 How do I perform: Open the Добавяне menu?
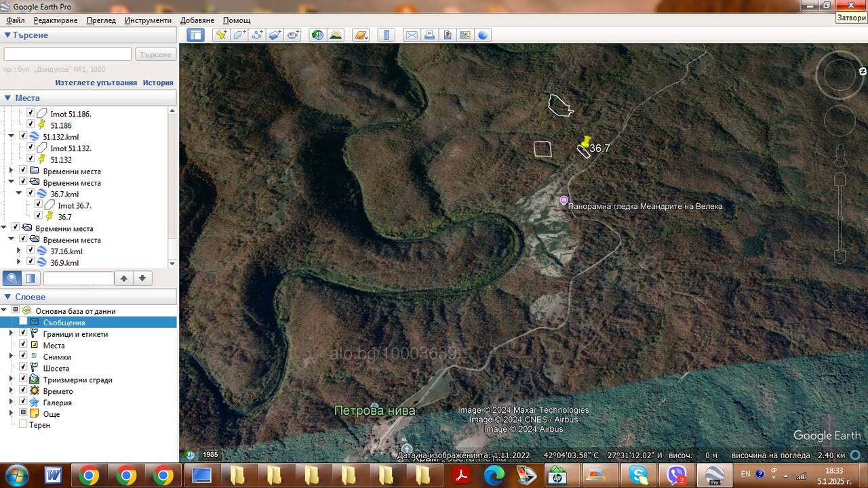[x=197, y=20]
